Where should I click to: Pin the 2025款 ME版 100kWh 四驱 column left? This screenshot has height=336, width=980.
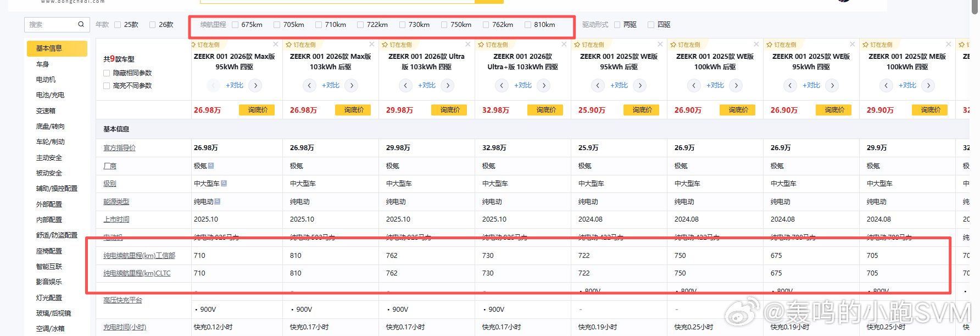[878, 45]
